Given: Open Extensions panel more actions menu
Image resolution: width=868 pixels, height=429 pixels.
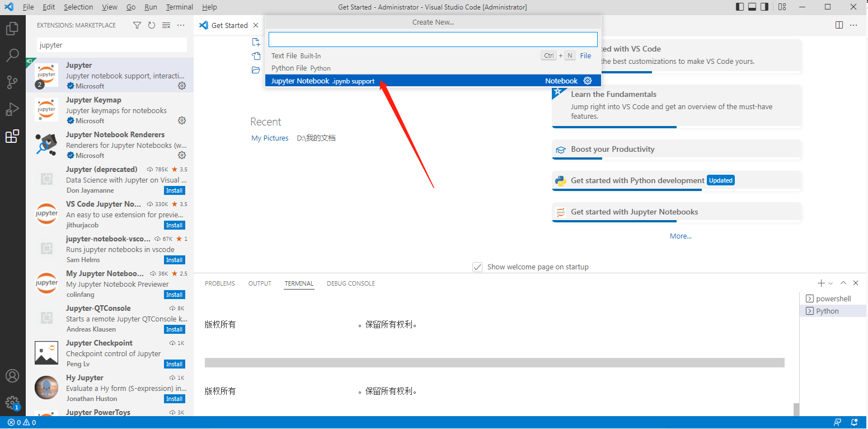Looking at the screenshot, I should [x=181, y=25].
